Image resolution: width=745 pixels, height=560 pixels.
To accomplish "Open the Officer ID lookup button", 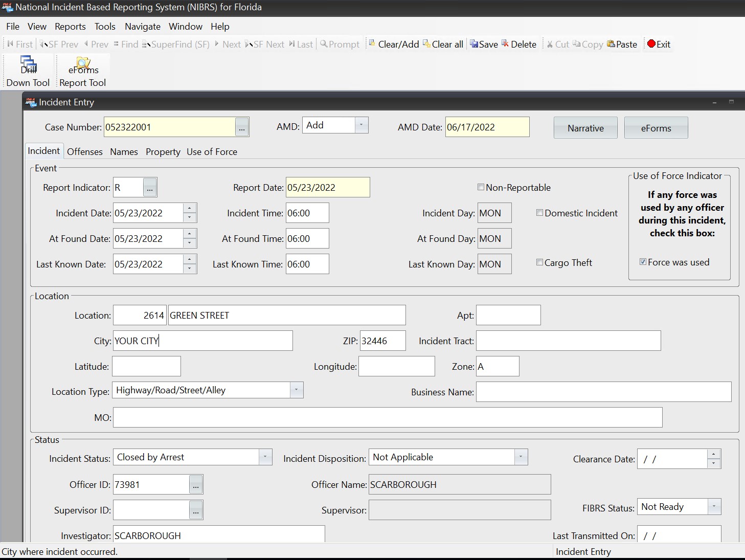I will point(196,485).
